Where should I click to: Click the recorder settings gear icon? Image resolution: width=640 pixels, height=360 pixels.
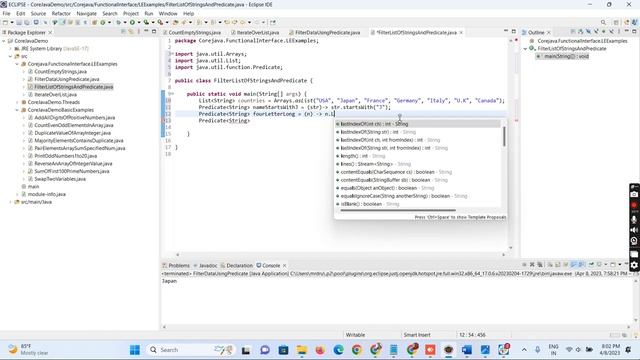tap(634, 265)
